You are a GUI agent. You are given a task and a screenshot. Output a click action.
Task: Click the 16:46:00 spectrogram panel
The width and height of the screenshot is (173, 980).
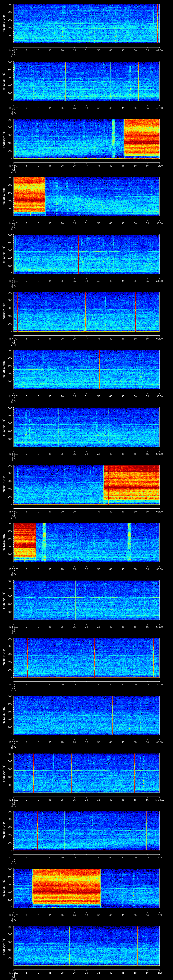pyautogui.click(x=86, y=24)
